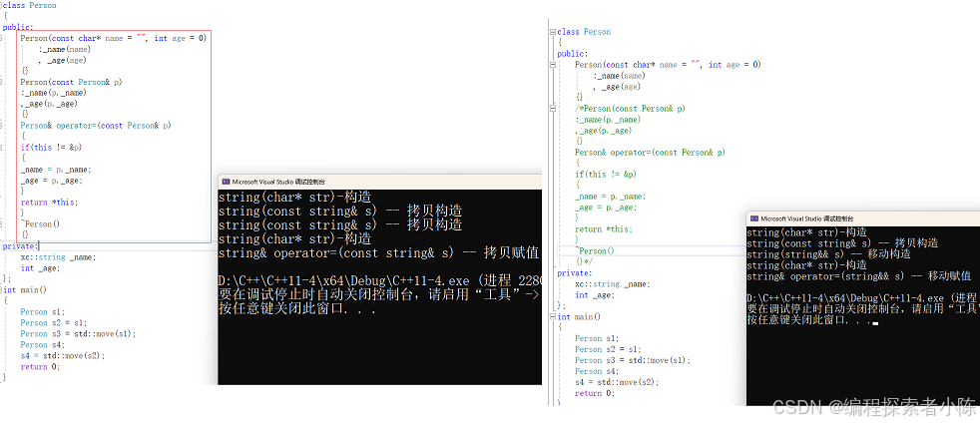Click xc::string _name; in left editor

click(58, 256)
